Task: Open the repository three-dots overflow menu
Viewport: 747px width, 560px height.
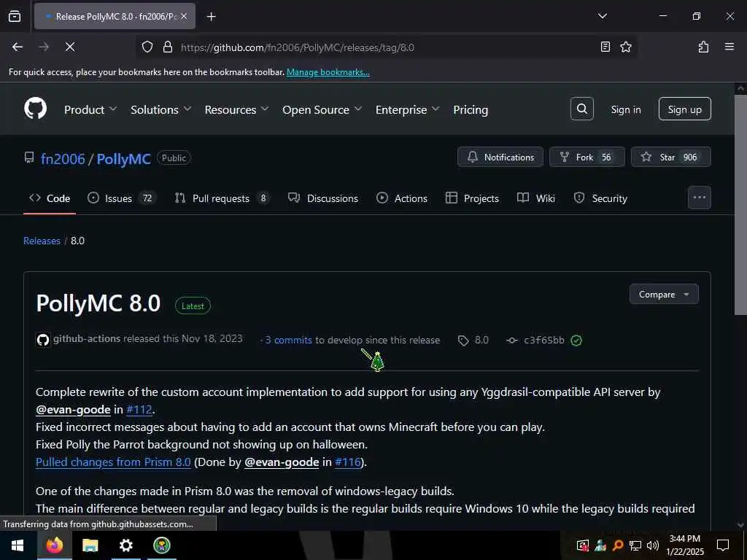Action: coord(699,198)
